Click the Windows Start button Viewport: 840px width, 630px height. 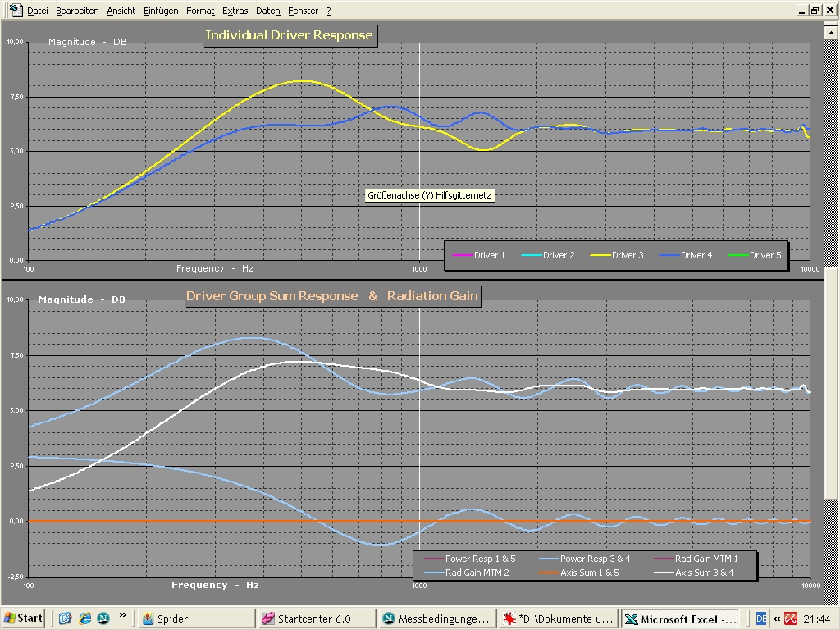[24, 619]
